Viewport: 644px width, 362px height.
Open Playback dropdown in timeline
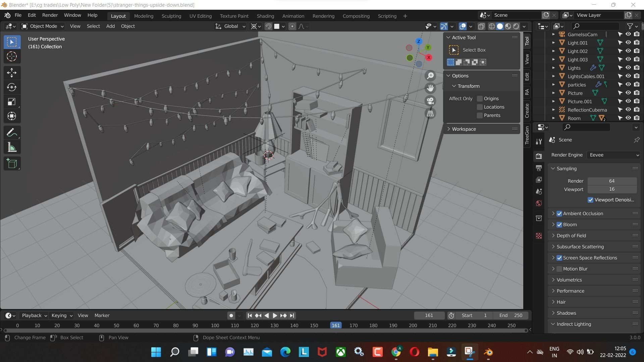pos(34,315)
